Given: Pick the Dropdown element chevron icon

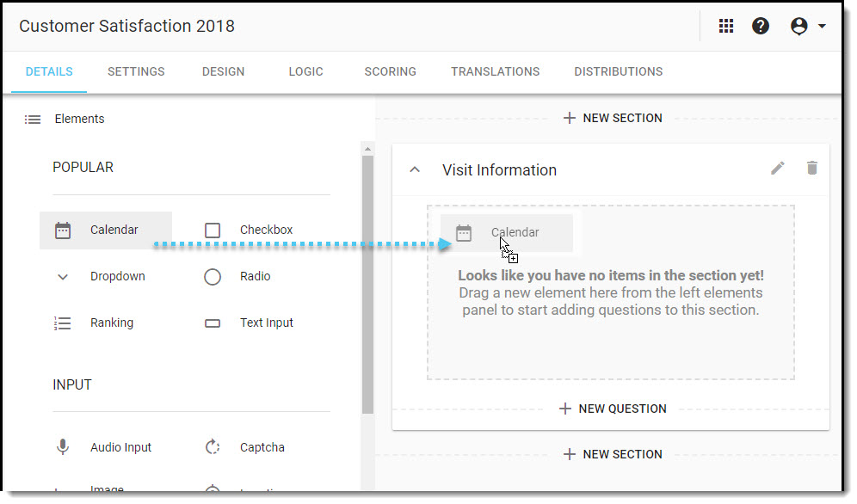Looking at the screenshot, I should point(63,277).
